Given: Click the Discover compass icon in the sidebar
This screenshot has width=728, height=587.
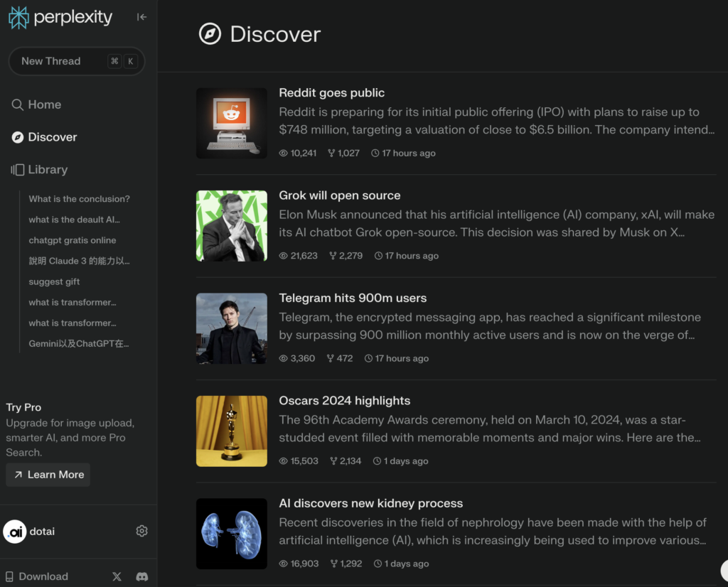Looking at the screenshot, I should 18,137.
